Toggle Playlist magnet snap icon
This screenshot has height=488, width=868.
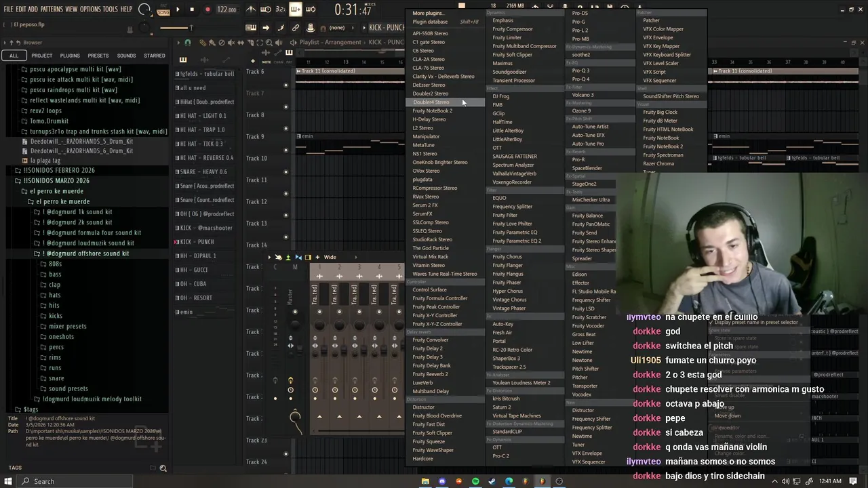click(188, 43)
